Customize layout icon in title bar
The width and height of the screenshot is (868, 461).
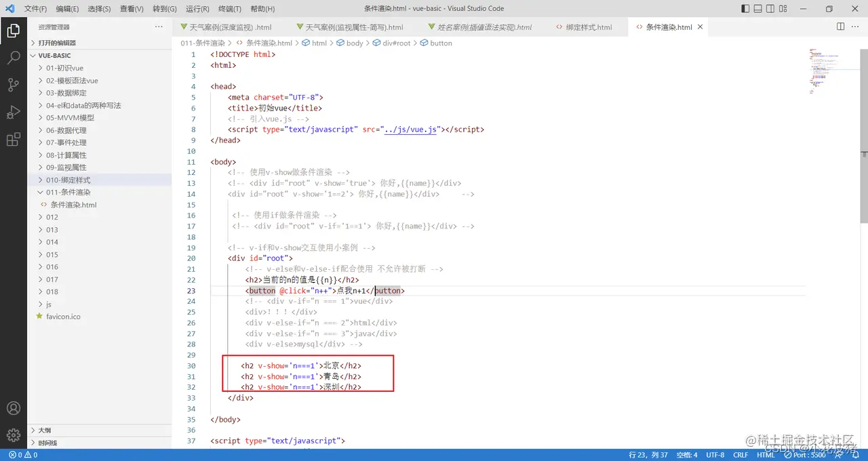pyautogui.click(x=783, y=9)
